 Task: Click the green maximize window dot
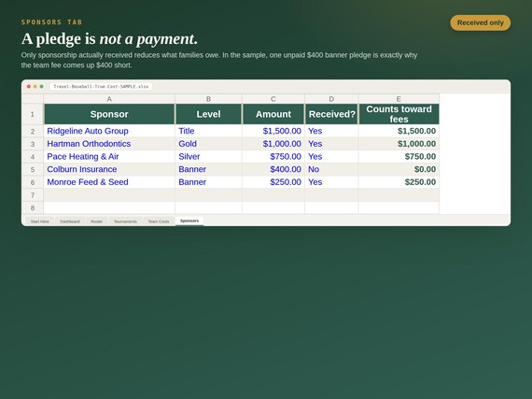[41, 87]
